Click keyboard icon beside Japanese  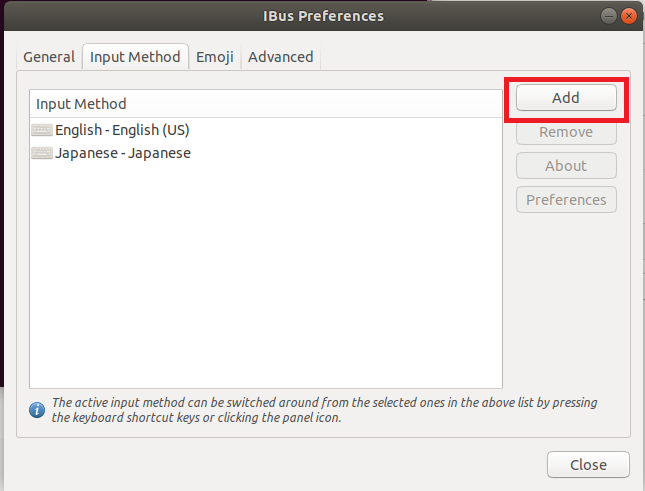point(42,153)
